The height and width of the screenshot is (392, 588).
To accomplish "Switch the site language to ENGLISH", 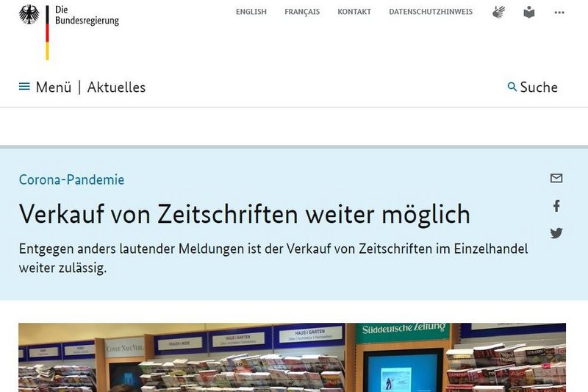I will (x=251, y=12).
